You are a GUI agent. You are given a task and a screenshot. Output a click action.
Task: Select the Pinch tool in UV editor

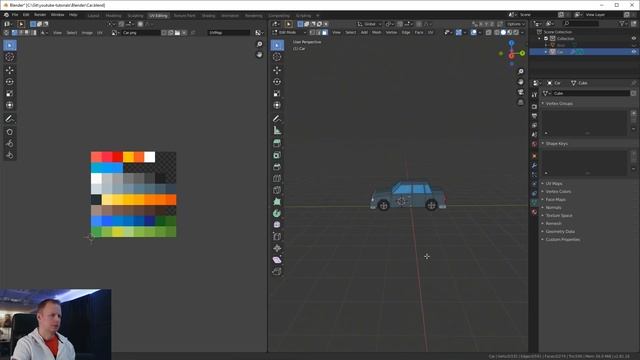click(x=10, y=155)
